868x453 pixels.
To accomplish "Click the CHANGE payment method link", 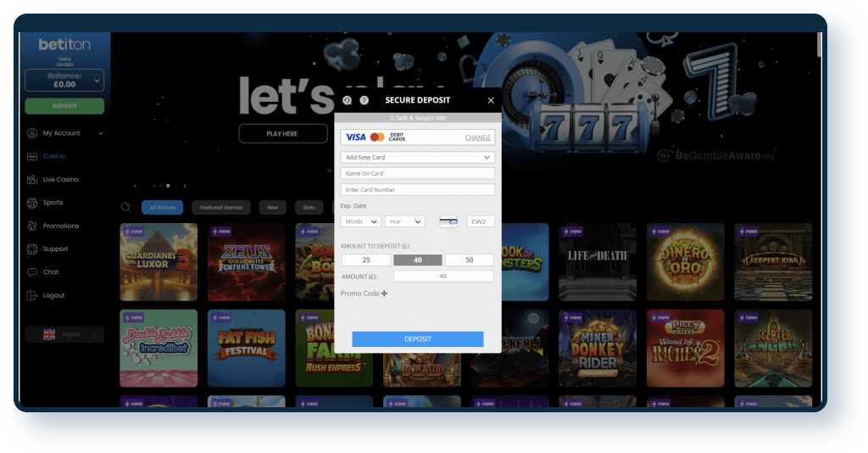I will pyautogui.click(x=477, y=137).
